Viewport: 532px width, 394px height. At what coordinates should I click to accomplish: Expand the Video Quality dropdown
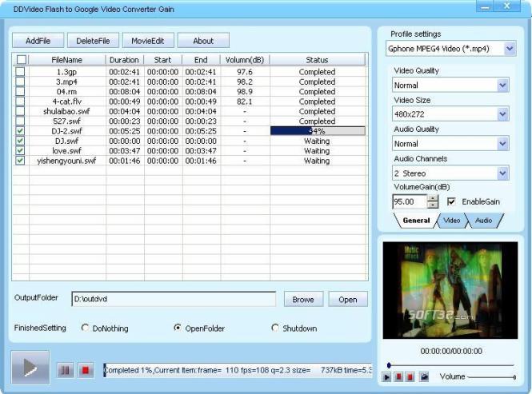click(503, 85)
